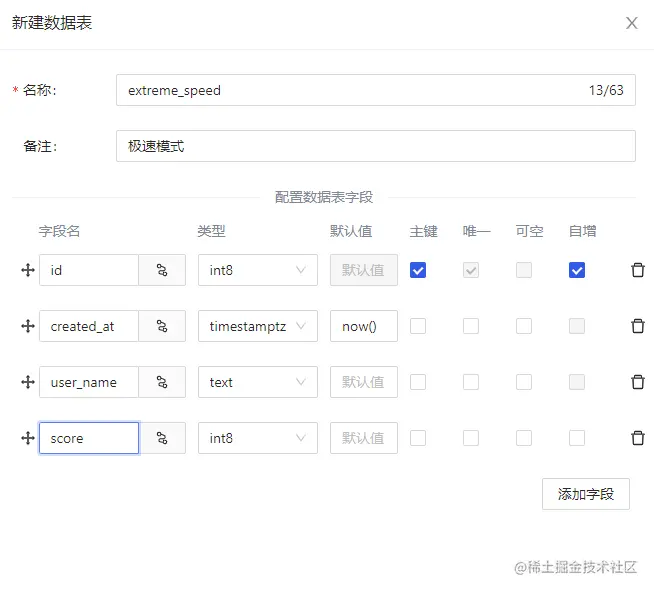Click the drag handle for created_at row

[28, 326]
